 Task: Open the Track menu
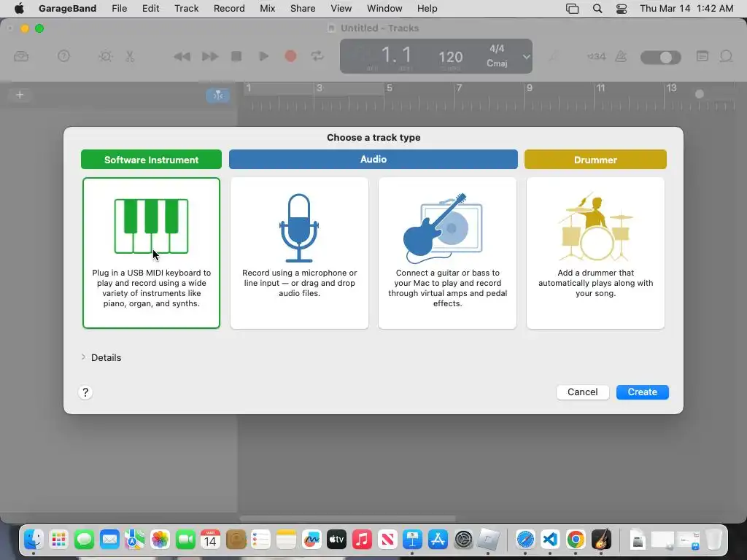(186, 8)
